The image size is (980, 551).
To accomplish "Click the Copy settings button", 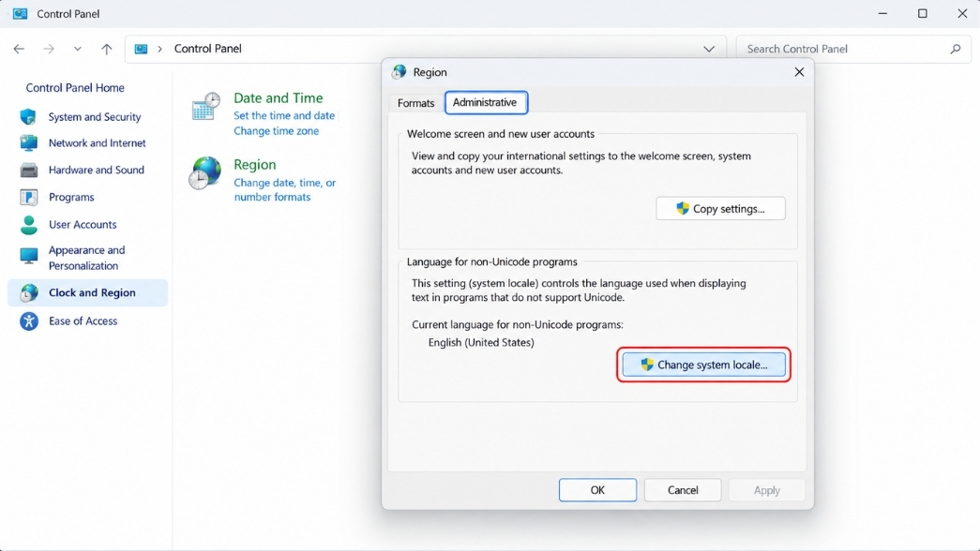I will 720,209.
